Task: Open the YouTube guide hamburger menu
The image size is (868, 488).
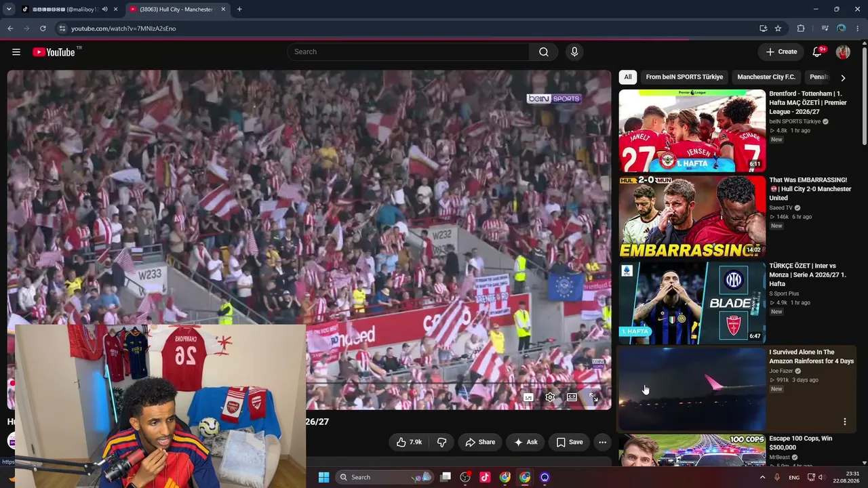Action: pyautogui.click(x=16, y=52)
